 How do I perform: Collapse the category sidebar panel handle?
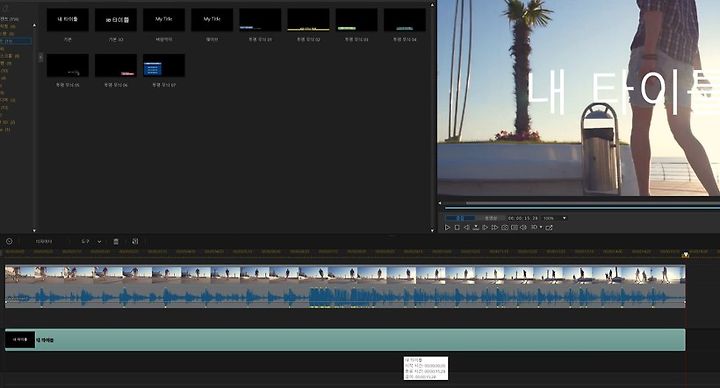click(41, 57)
